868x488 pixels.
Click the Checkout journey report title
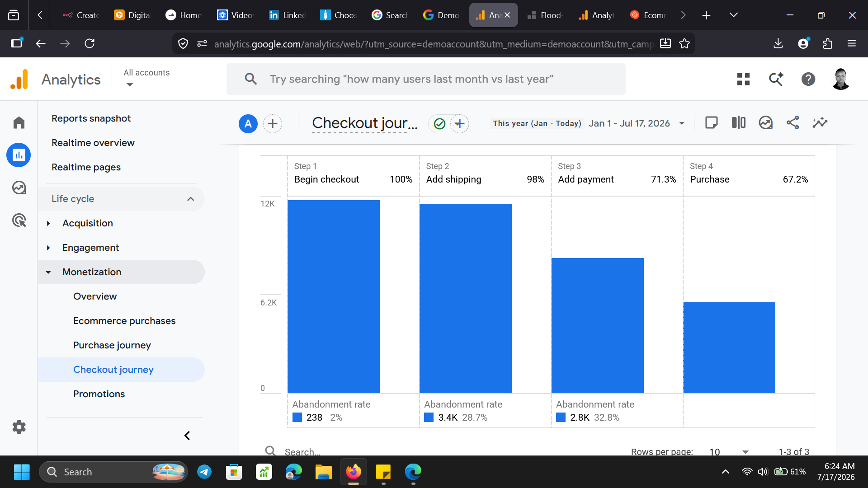(x=364, y=123)
